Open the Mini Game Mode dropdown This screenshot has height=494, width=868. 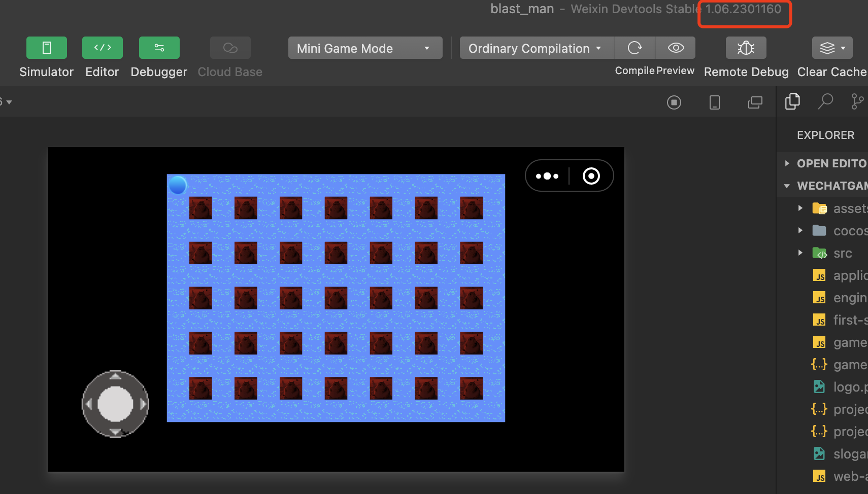(x=365, y=48)
